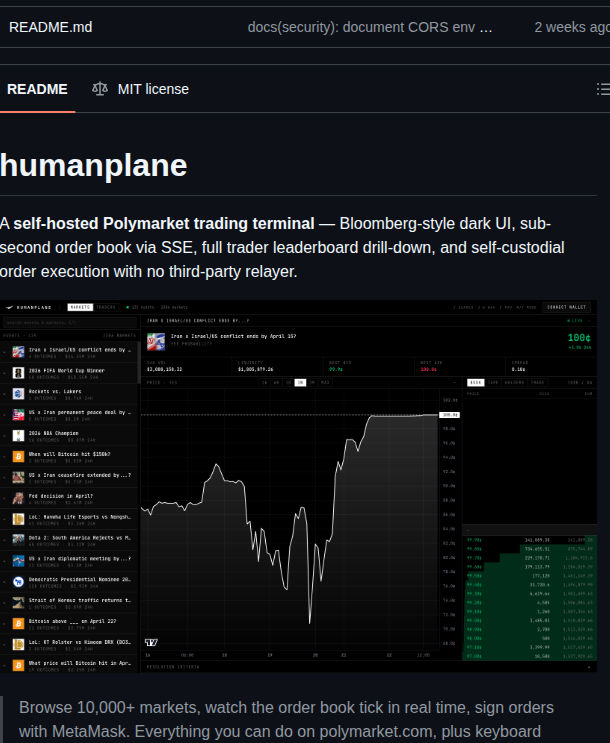This screenshot has width=610, height=743.
Task: Switch to the README tab
Action: [x=37, y=89]
